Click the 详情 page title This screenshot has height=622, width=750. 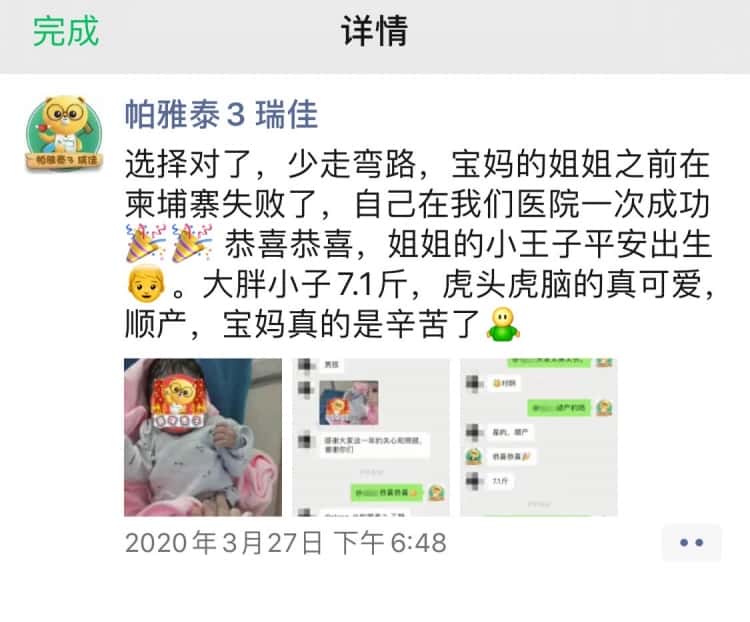375,31
